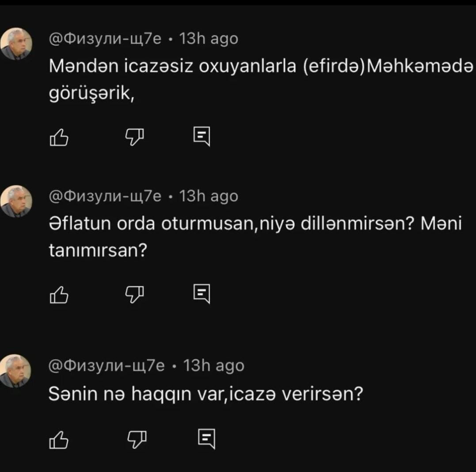Open the 13h ago timestamp on second comment

[x=209, y=196]
